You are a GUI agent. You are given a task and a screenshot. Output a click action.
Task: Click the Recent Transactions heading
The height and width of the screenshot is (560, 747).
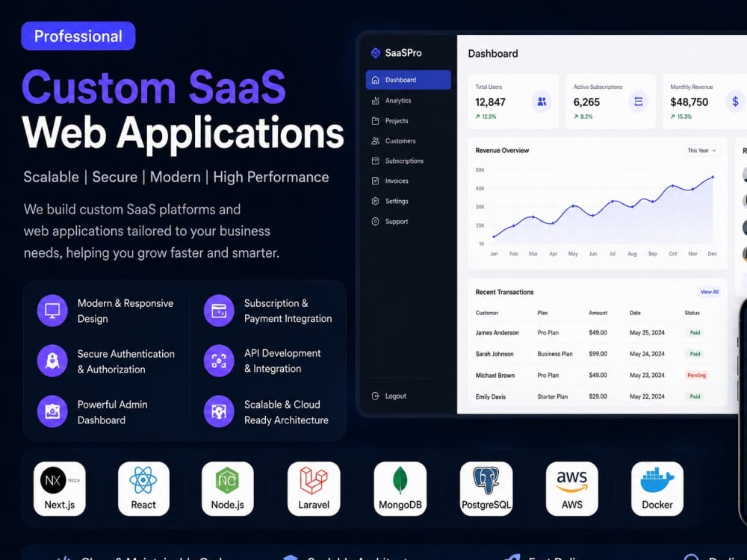tap(504, 292)
